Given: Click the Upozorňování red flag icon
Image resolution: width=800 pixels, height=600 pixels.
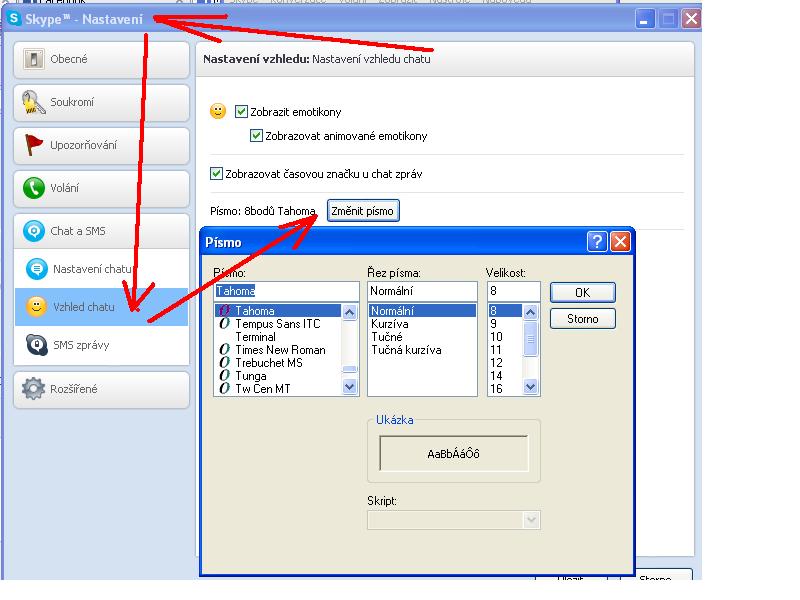Looking at the screenshot, I should (x=34, y=145).
